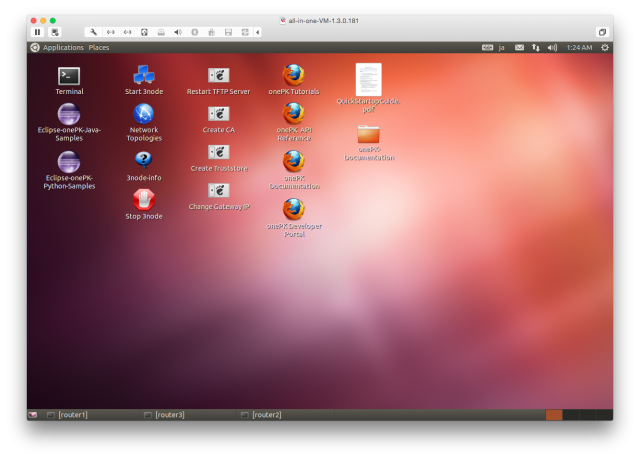Open the keyboard input indicator
640x459 pixels.
487,48
